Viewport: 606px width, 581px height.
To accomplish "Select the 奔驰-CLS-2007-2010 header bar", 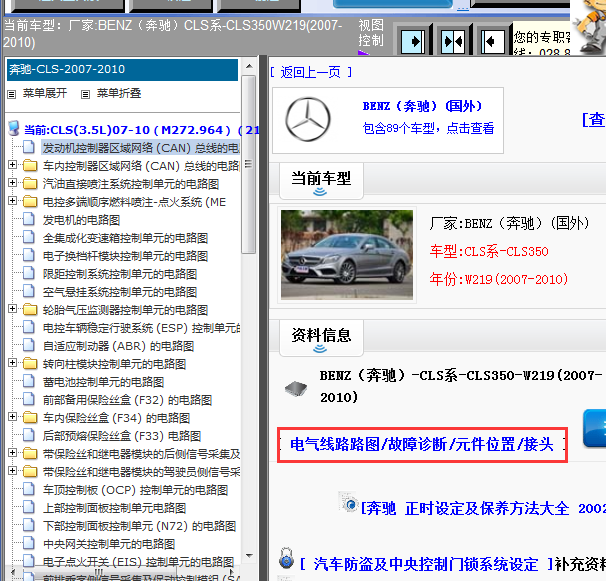I will point(122,70).
